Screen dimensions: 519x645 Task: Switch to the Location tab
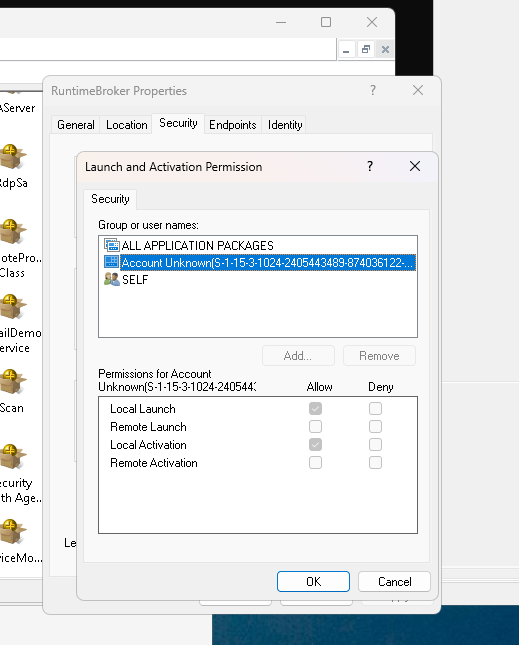(x=126, y=125)
